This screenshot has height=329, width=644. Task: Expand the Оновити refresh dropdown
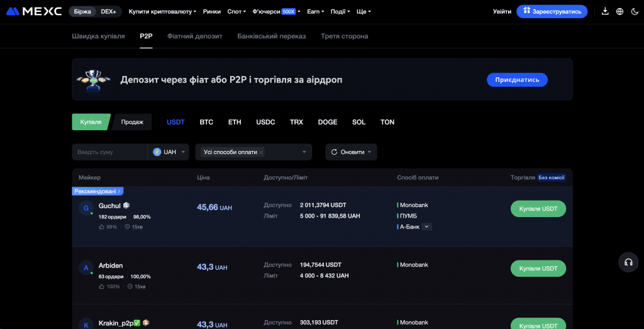(351, 152)
